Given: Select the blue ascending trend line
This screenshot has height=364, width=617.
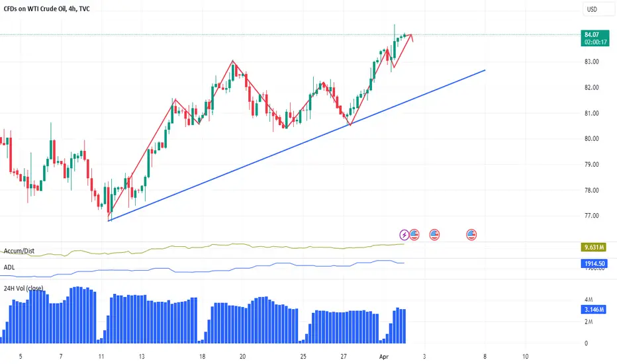Looking at the screenshot, I should [297, 145].
